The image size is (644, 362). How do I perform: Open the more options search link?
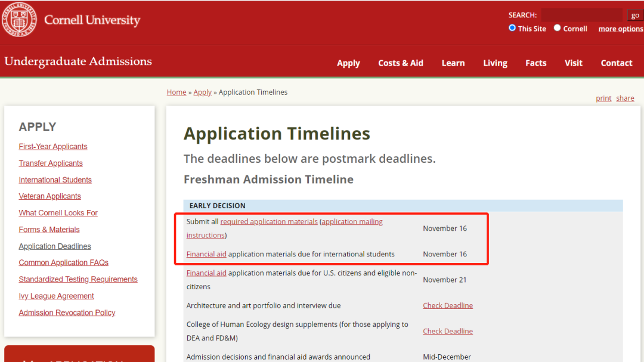[x=621, y=29]
